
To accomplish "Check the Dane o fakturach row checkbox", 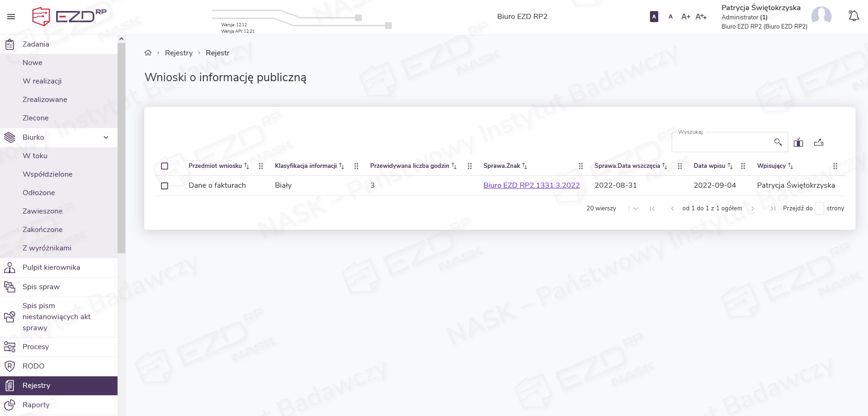I will point(165,186).
